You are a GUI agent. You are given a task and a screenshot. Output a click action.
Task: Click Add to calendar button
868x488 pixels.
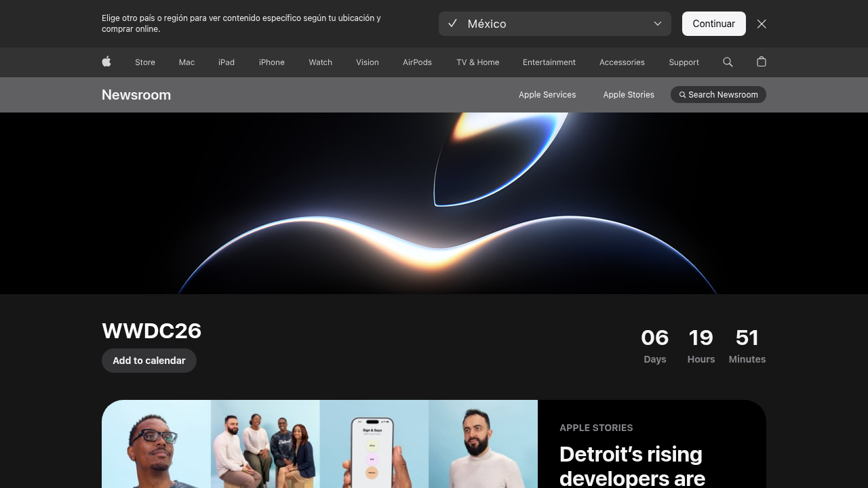(149, 361)
